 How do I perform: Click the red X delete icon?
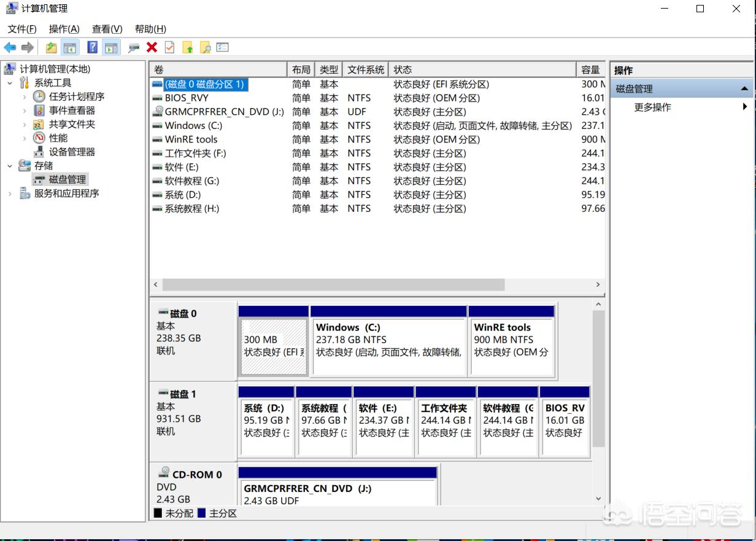click(x=152, y=47)
